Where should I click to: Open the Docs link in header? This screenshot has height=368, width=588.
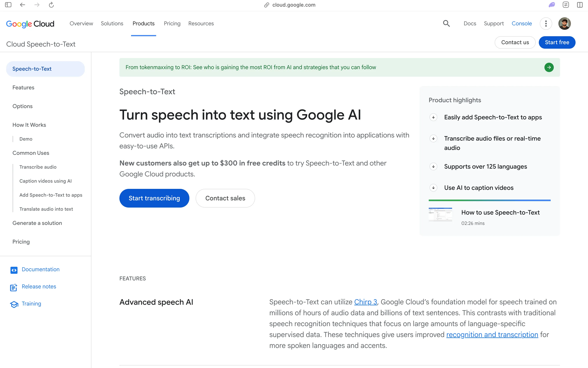click(470, 24)
